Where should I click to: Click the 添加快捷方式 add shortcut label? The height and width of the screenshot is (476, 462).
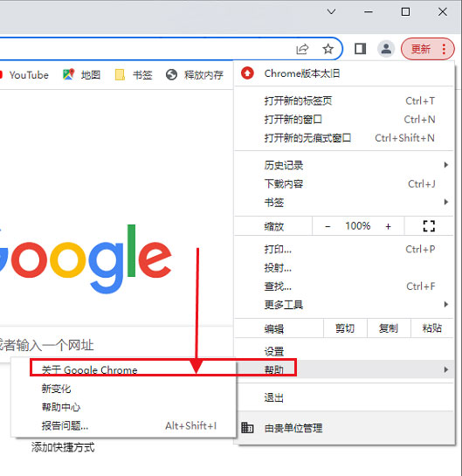pyautogui.click(x=63, y=447)
